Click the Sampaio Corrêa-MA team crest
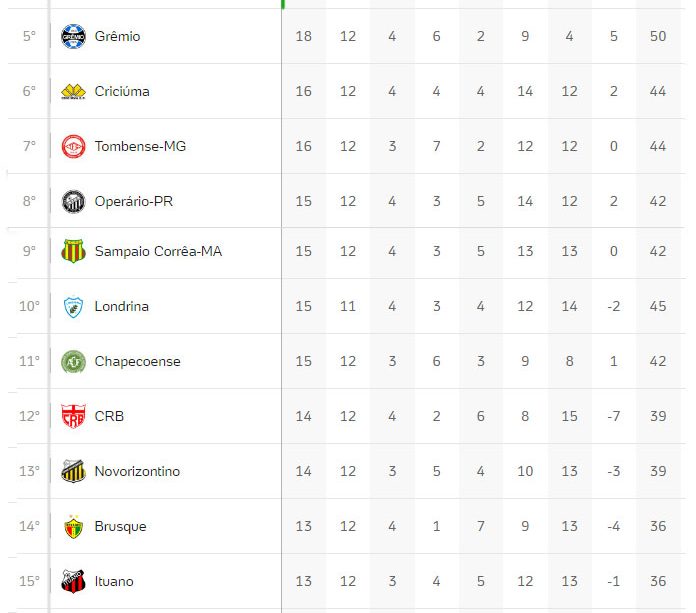 point(73,251)
